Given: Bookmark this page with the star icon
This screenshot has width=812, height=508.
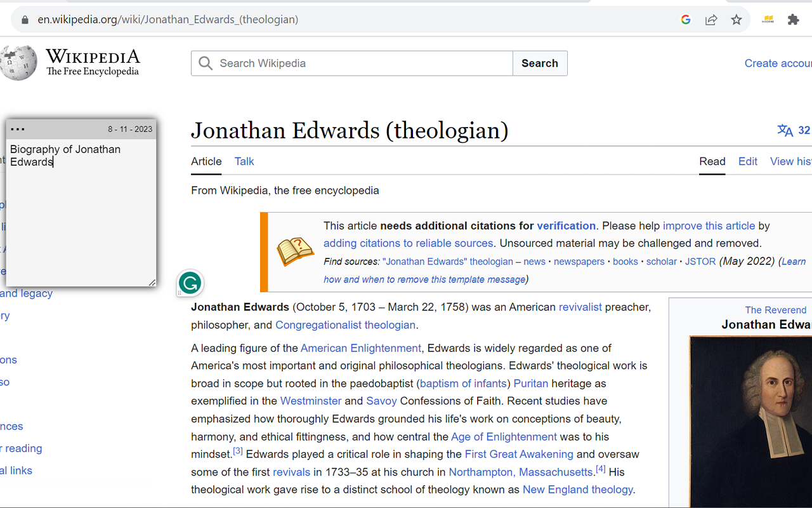Looking at the screenshot, I should pyautogui.click(x=737, y=20).
